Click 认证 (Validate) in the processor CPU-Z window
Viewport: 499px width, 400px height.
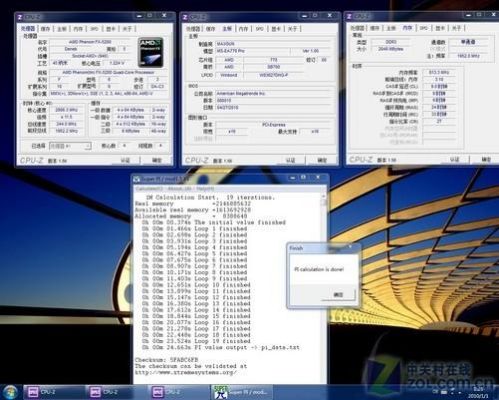tap(125, 160)
